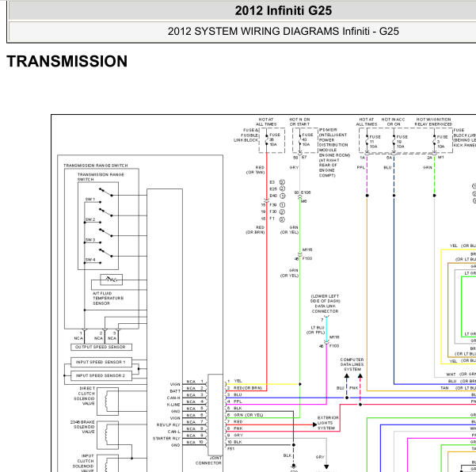Click the 'HOT W/IGNITION RELAY ENERGIZED' label
Viewport: 476px width, 472px height.
433,122
